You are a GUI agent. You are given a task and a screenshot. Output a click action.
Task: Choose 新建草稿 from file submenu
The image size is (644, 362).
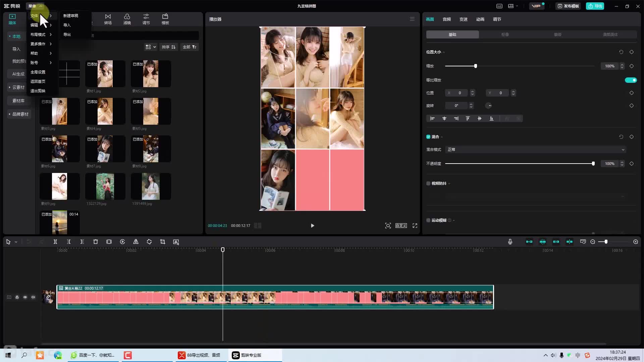tap(71, 16)
